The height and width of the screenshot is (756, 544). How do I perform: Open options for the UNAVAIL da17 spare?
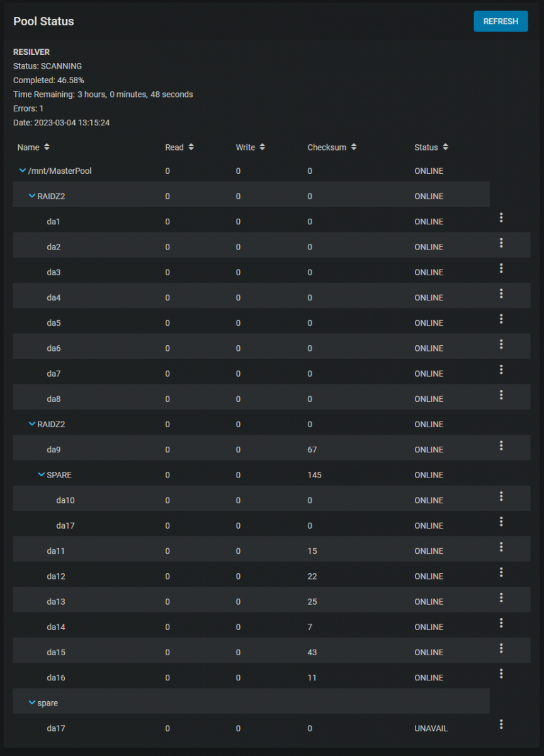[x=501, y=724]
